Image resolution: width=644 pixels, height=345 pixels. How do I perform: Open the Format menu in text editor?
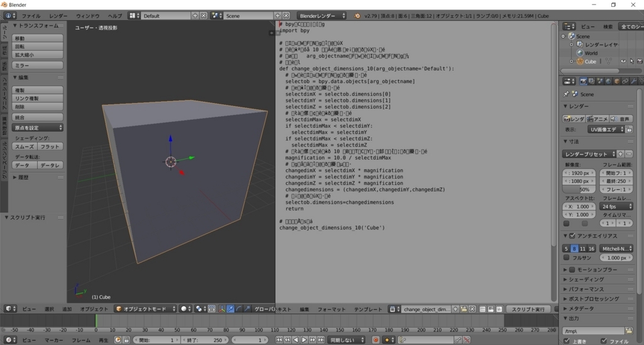(331, 309)
